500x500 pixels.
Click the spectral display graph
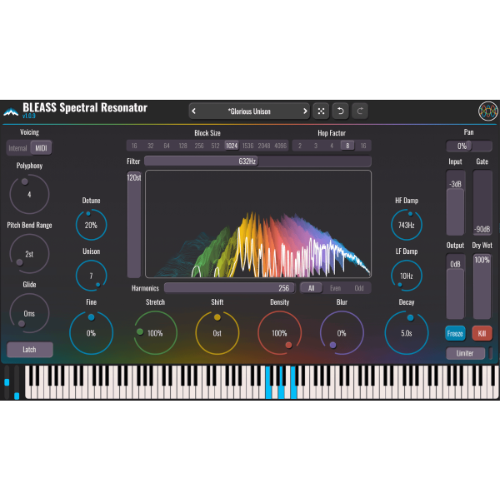(258, 224)
